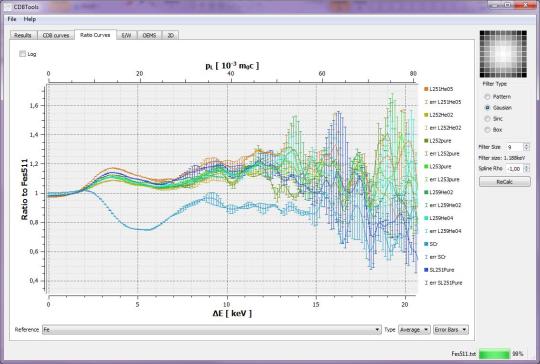Toggle the err SCr legend entry

tap(435, 257)
